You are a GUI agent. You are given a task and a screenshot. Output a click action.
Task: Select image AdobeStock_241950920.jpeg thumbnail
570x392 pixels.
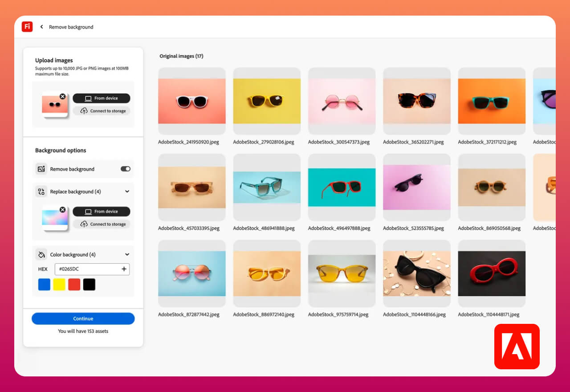pyautogui.click(x=192, y=101)
